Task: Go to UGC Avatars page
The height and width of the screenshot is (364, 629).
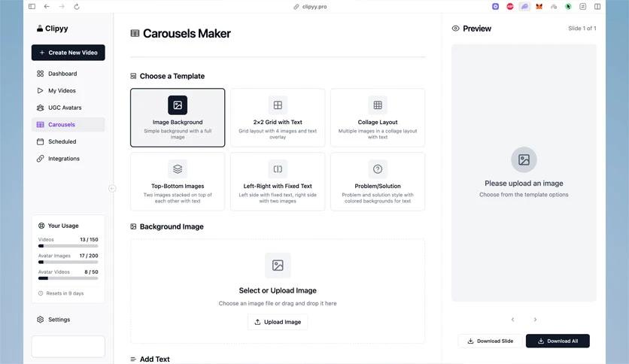Action: tap(65, 108)
